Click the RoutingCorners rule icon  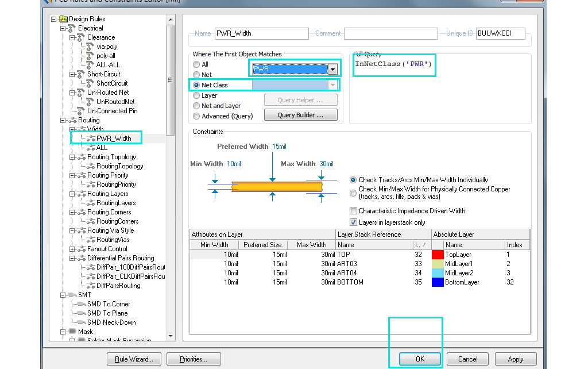(91, 221)
